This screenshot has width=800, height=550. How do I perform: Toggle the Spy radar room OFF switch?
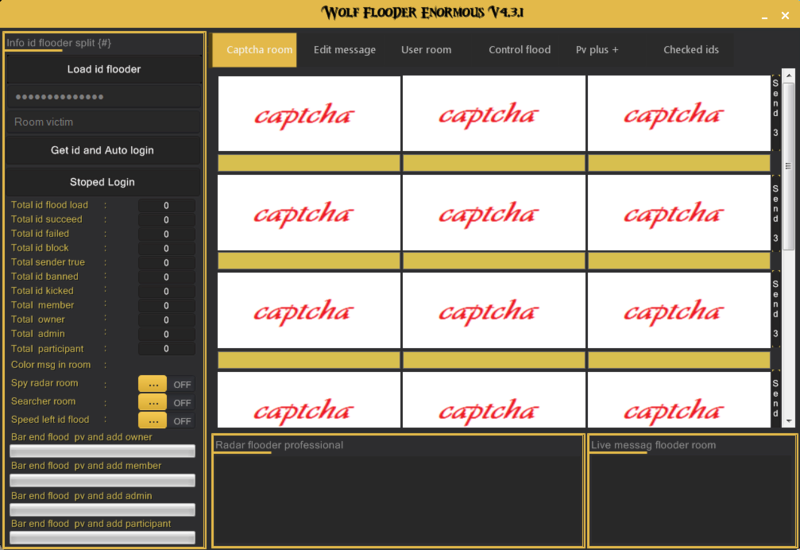pos(182,384)
